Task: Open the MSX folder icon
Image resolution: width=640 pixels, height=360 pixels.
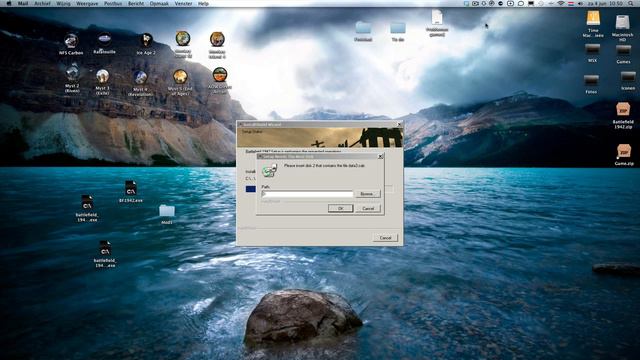Action: 592,50
